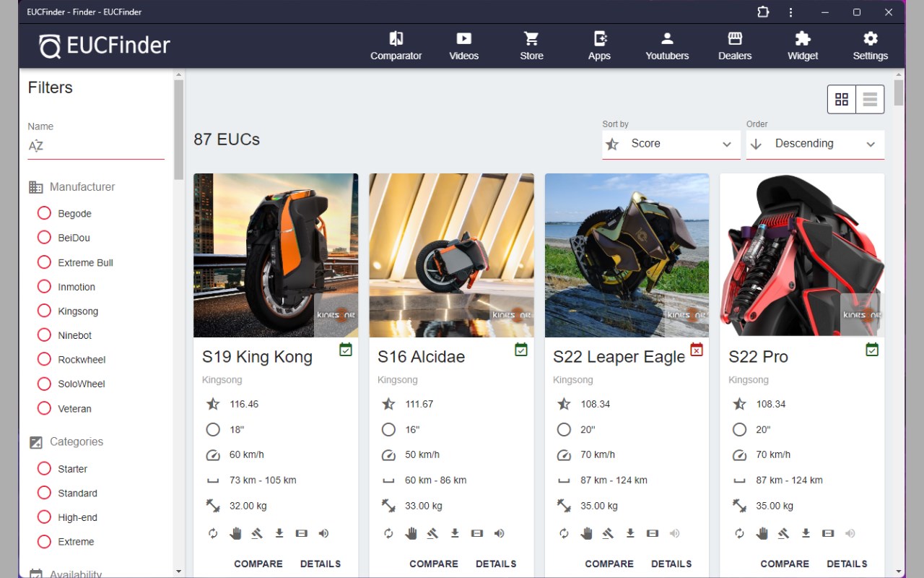Select the Kingsong manufacturer filter
Screen dimensions: 924x578
point(44,311)
